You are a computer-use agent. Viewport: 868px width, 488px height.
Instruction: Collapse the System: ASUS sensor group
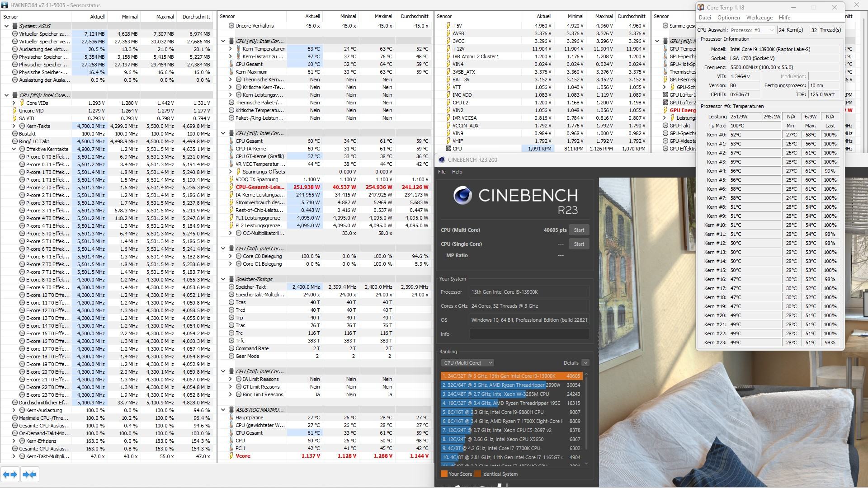7,26
